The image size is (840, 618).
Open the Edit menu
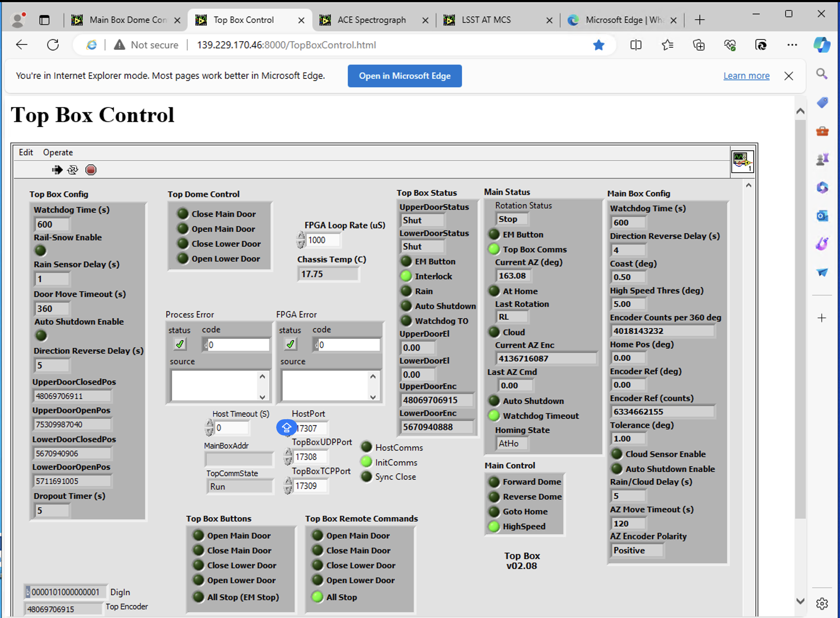pyautogui.click(x=27, y=152)
